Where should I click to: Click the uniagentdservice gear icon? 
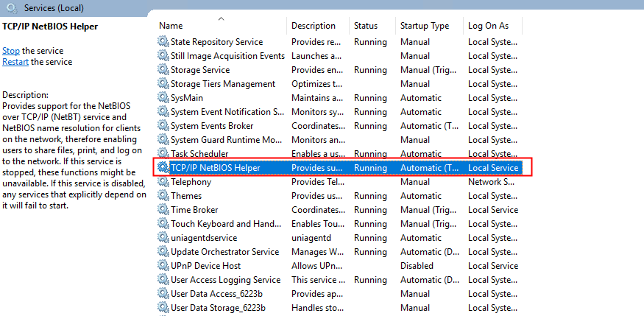(163, 237)
